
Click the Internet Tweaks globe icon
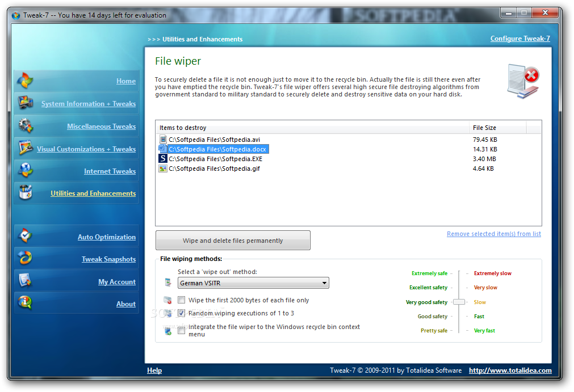pos(26,170)
